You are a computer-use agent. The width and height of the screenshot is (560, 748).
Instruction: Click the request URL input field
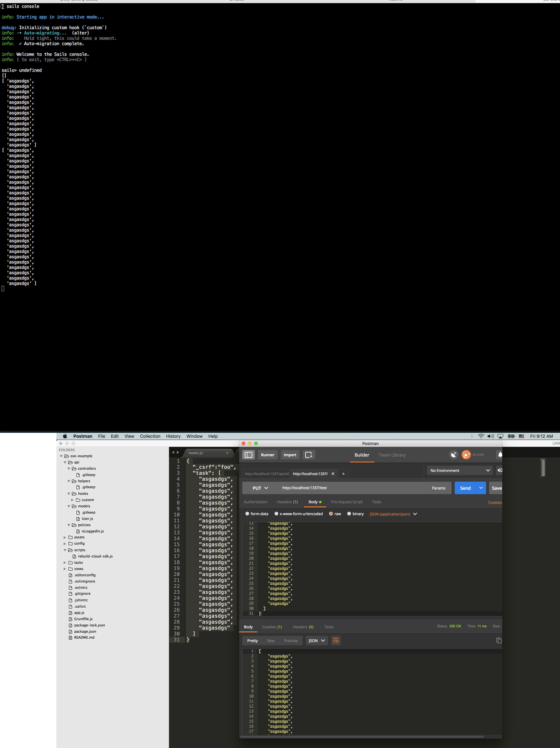[x=352, y=488]
